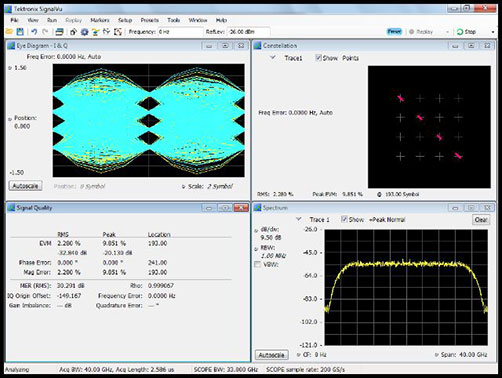Open the File menu

pos(14,20)
